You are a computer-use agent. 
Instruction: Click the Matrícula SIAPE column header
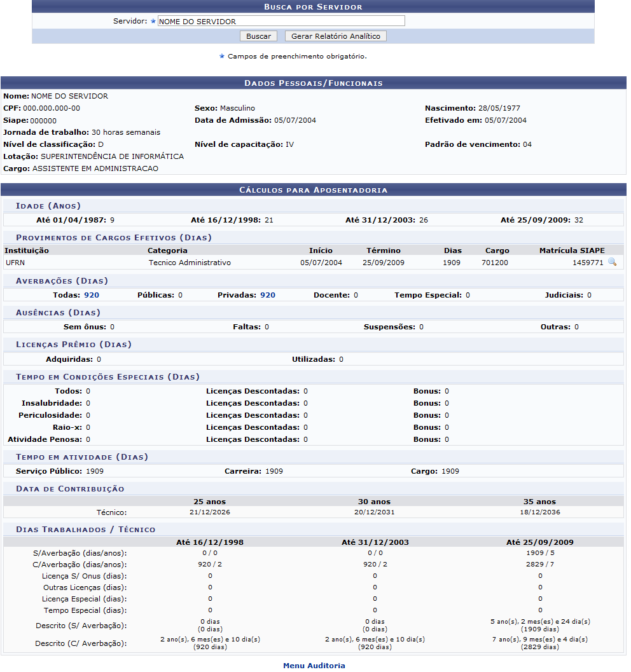[572, 250]
